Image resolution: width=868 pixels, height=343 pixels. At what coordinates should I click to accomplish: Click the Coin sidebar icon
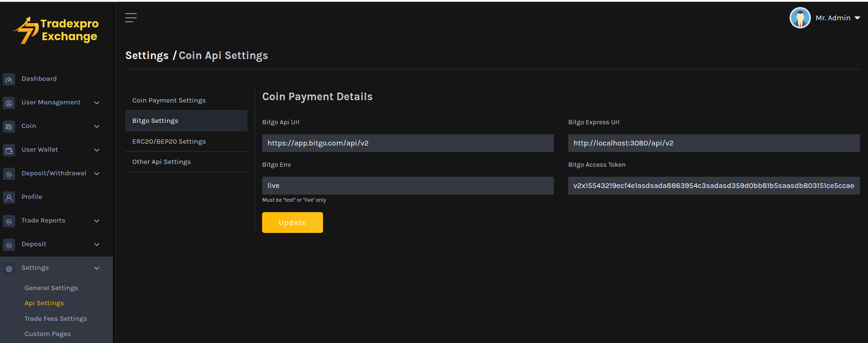click(x=9, y=127)
